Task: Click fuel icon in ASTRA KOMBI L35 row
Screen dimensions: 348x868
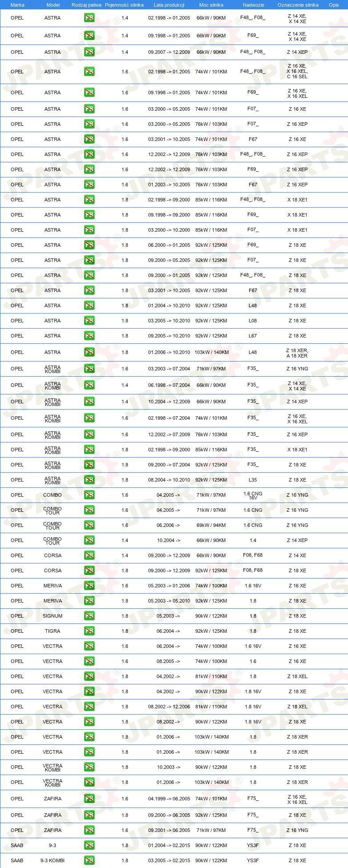Action: [89, 479]
